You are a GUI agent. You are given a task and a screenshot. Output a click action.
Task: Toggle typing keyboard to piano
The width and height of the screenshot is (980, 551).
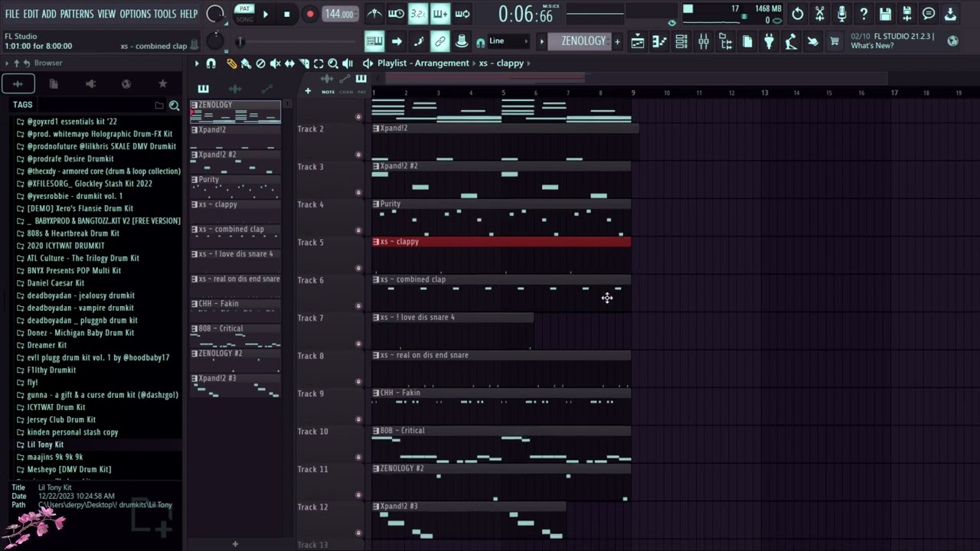point(374,41)
